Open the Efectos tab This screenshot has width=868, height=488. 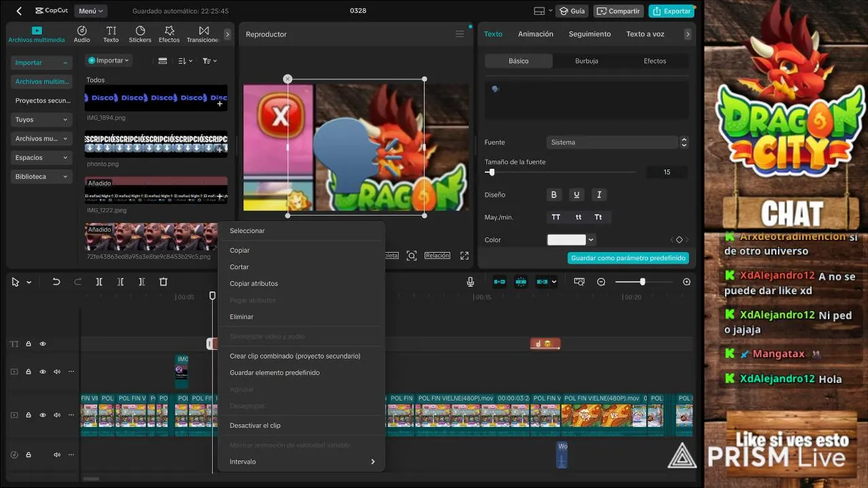point(170,35)
